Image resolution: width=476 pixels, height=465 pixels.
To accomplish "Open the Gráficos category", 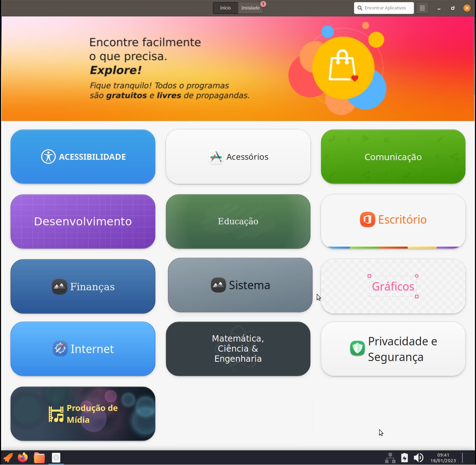I will point(393,286).
